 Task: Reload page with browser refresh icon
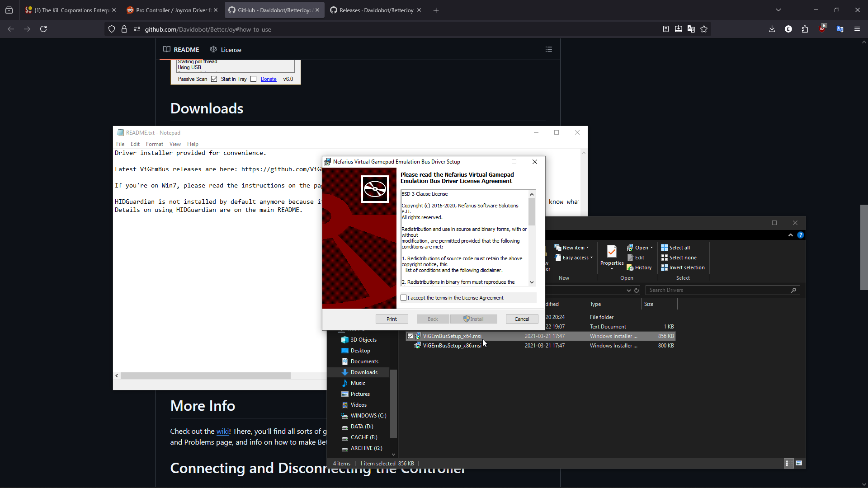tap(43, 29)
